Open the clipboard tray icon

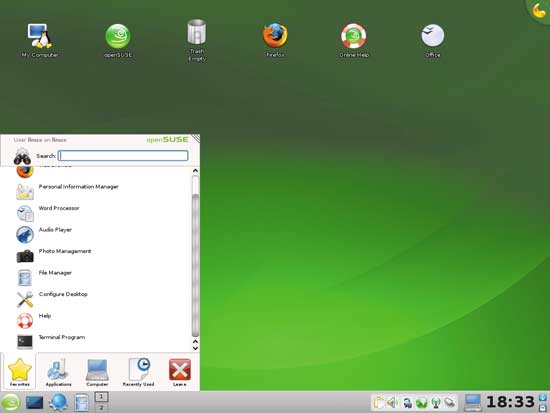[379, 402]
